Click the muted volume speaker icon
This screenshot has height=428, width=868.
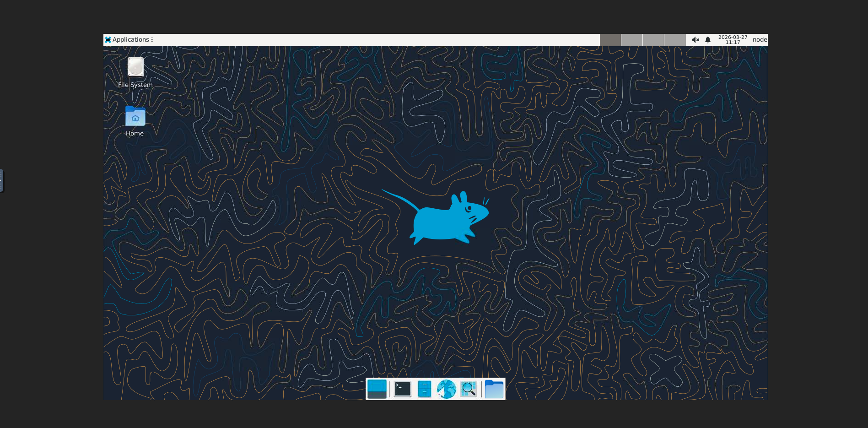click(x=695, y=40)
